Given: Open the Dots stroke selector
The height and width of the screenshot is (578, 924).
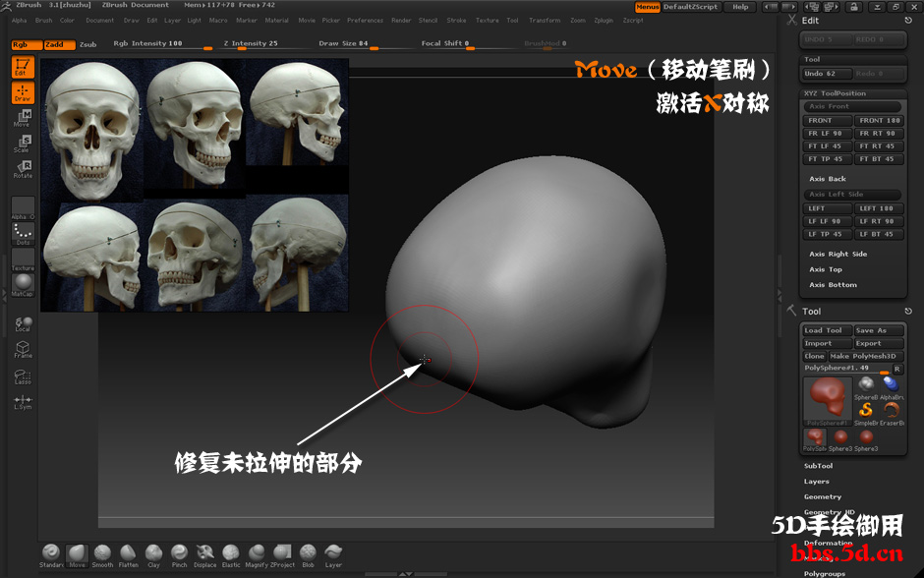Looking at the screenshot, I should coord(23,234).
